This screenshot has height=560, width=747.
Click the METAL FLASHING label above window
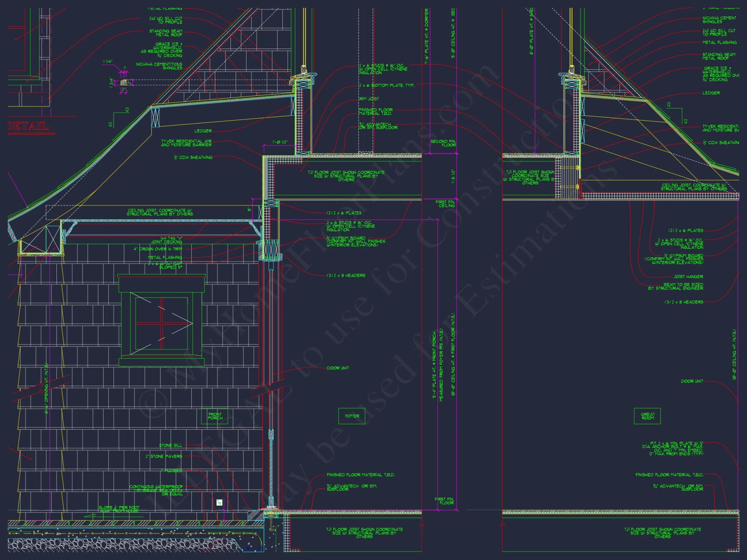165,258
